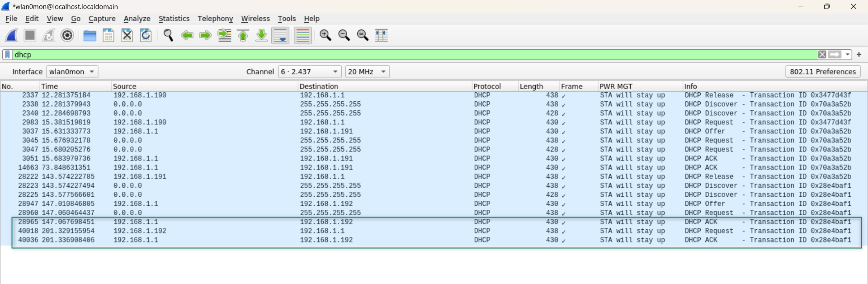Expand the wlan0mon interface dropdown
The image size is (868, 284).
(72, 72)
